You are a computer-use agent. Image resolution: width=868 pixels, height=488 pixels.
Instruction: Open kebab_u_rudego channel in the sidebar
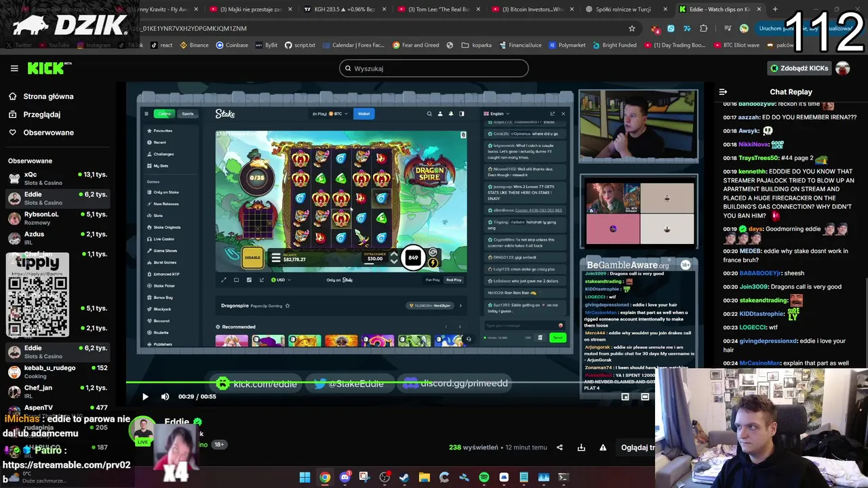58,371
